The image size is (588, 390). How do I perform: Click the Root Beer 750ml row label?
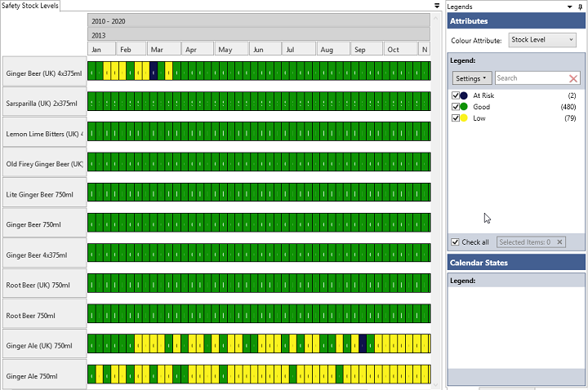(45, 316)
